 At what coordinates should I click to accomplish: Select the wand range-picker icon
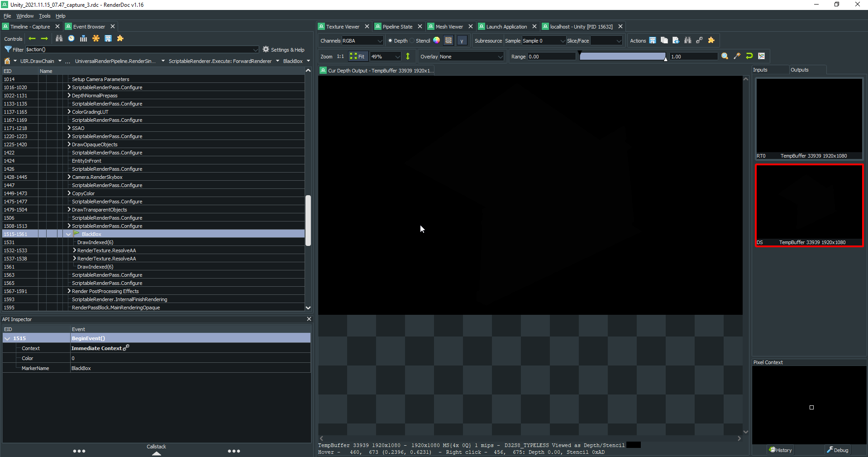point(737,56)
